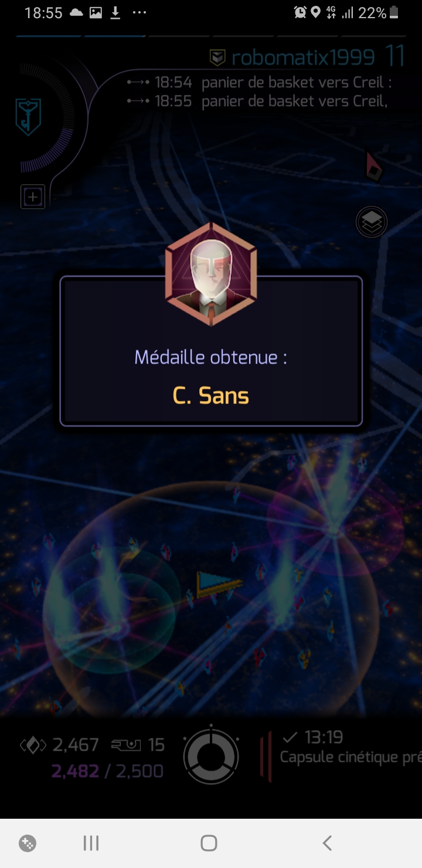Tap the key count icon showing 15
422x868 pixels.
(127, 745)
